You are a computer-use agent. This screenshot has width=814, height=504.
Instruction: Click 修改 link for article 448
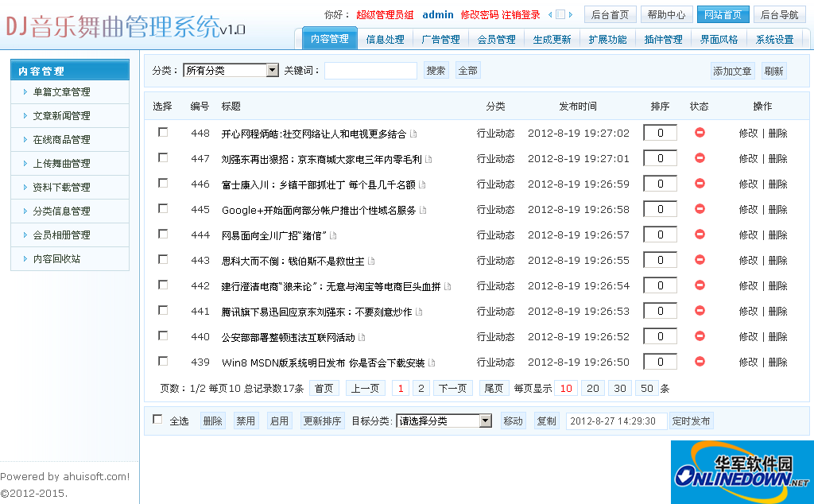click(x=748, y=133)
